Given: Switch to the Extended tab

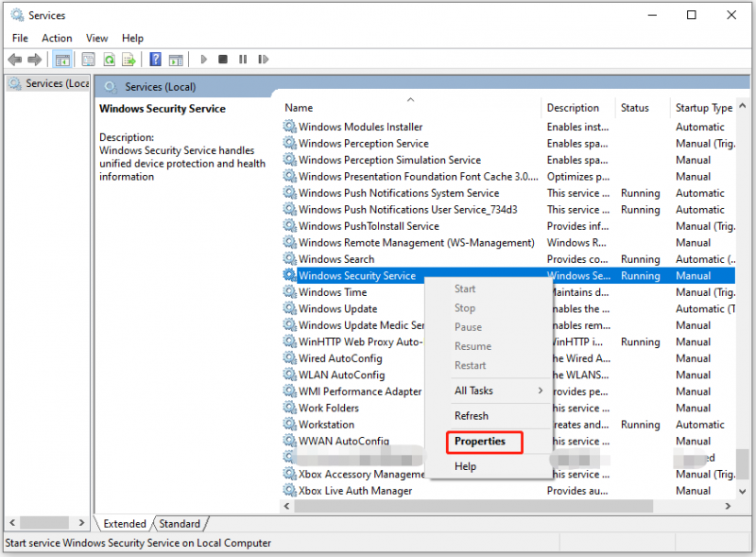Looking at the screenshot, I should [125, 524].
